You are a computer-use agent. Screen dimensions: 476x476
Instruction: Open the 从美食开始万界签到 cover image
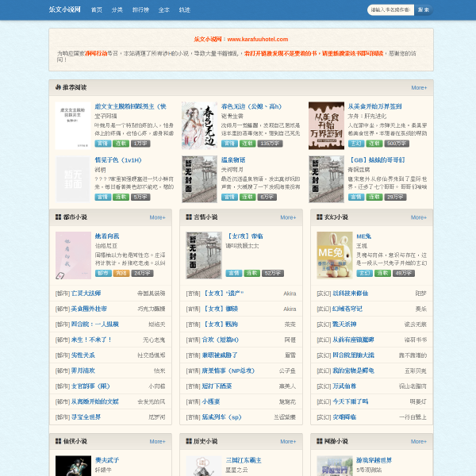[326, 125]
